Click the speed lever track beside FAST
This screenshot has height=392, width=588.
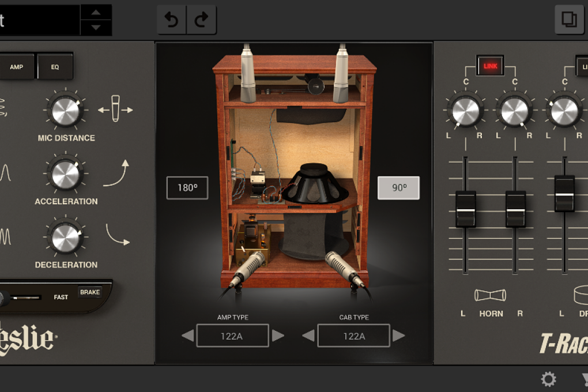(26, 298)
